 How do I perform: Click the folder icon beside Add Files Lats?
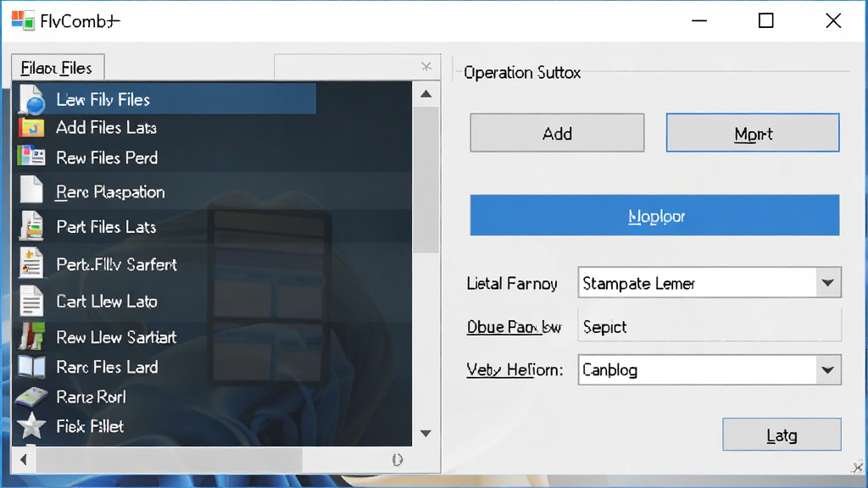[31, 128]
